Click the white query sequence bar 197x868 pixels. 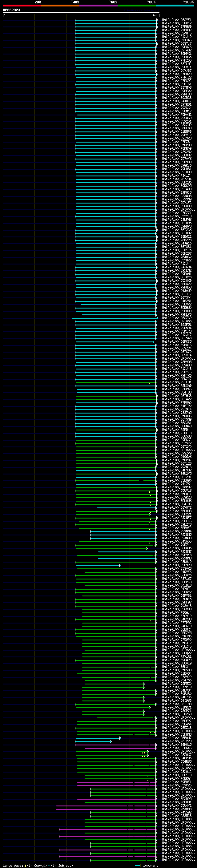tap(81, 13)
